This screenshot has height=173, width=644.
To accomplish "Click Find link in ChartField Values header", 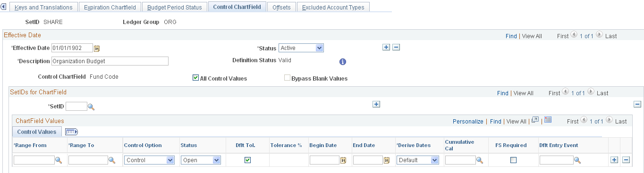I will point(496,121).
